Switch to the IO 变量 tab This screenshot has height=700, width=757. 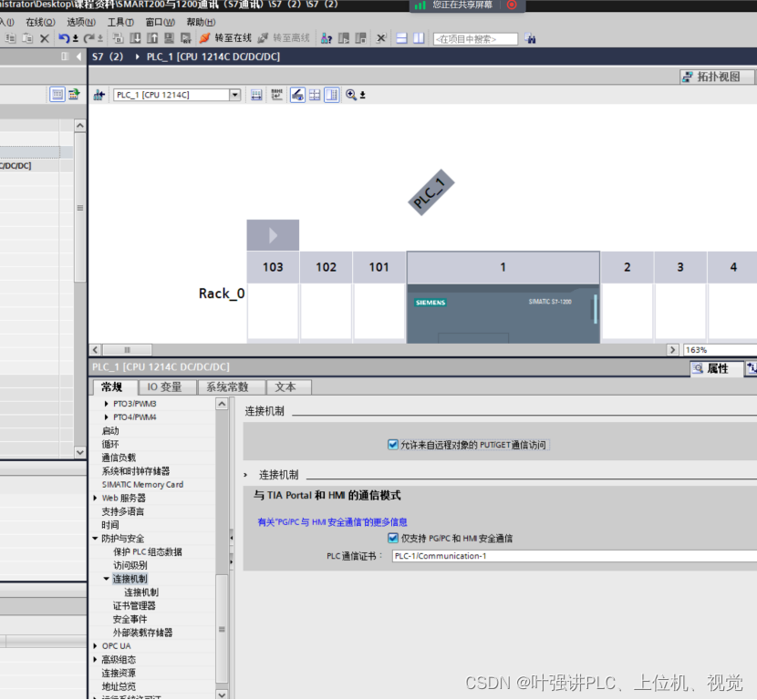167,386
